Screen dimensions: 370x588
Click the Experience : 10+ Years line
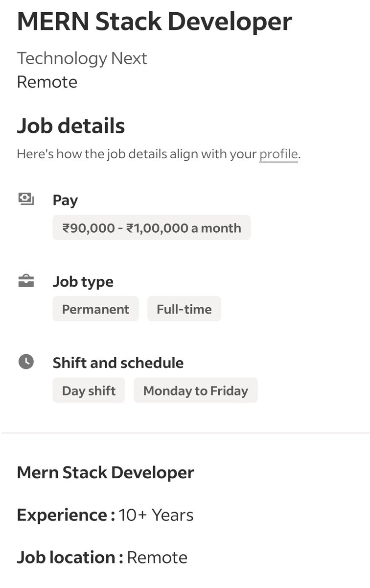(x=105, y=515)
